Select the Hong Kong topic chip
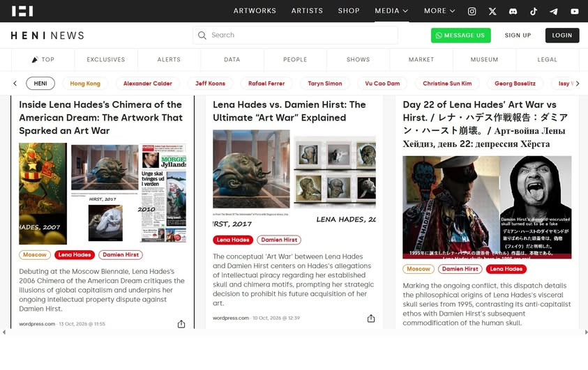The width and height of the screenshot is (588, 370). [85, 84]
